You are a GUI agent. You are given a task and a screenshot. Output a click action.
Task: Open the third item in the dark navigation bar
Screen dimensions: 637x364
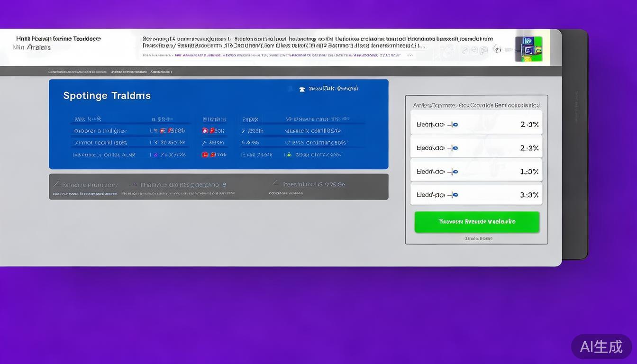161,72
